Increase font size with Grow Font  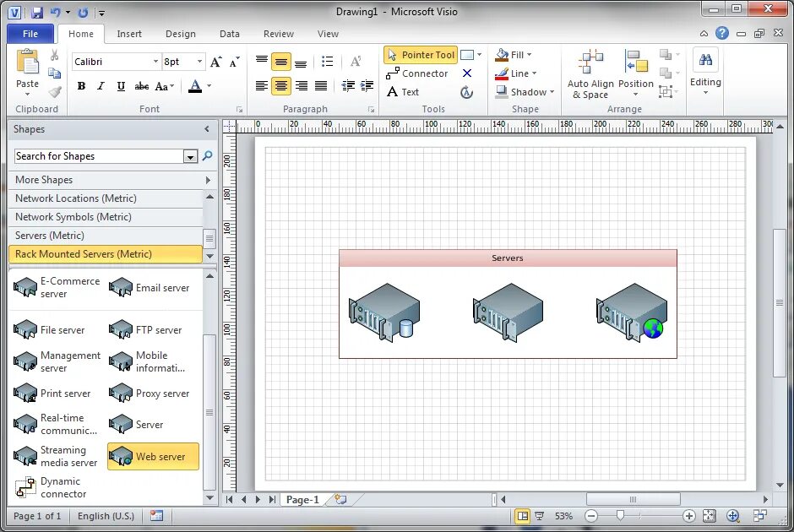tap(215, 62)
